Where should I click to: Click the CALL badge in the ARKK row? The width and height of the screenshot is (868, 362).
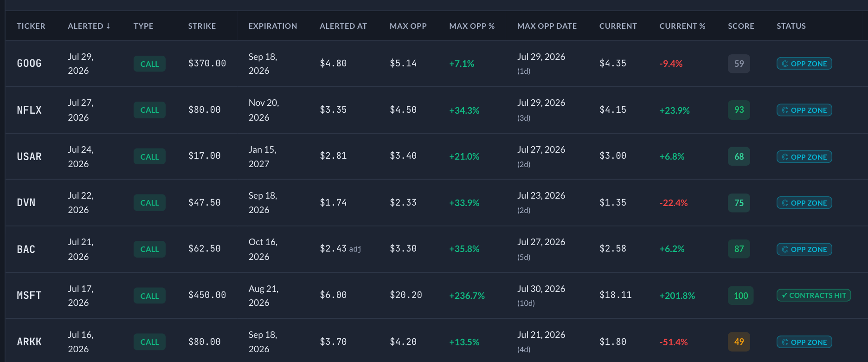coord(149,342)
